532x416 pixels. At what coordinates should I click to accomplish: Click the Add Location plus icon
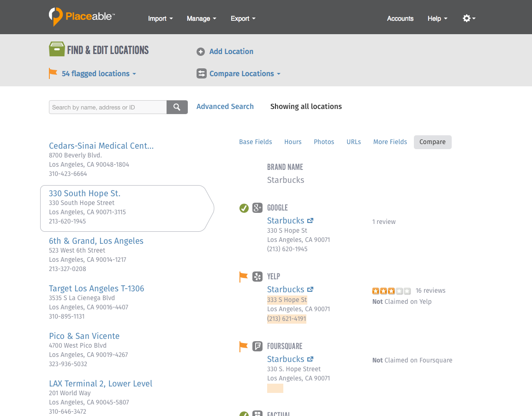(x=201, y=52)
